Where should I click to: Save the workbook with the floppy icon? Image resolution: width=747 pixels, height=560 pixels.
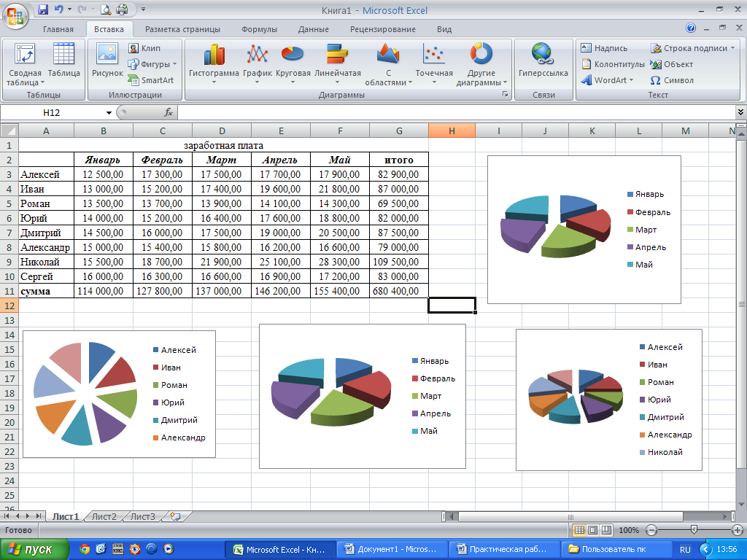pyautogui.click(x=43, y=9)
